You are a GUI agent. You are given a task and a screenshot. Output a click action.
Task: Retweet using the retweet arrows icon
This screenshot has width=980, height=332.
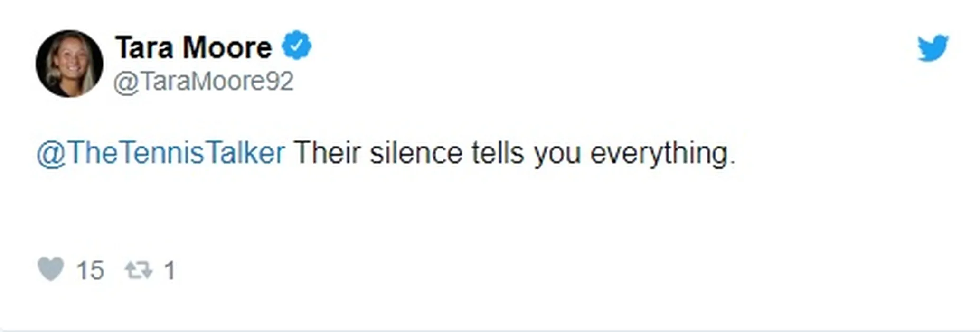point(138,270)
